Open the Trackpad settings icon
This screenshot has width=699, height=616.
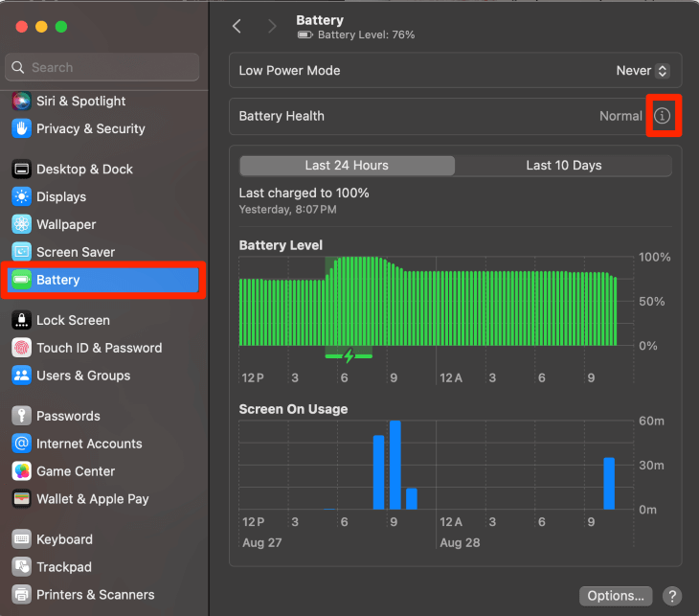[22, 567]
